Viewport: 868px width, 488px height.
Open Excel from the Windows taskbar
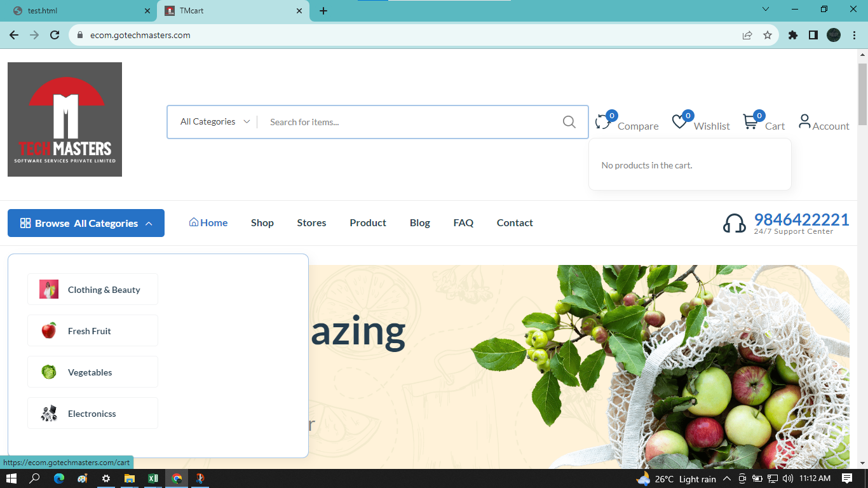(x=153, y=478)
